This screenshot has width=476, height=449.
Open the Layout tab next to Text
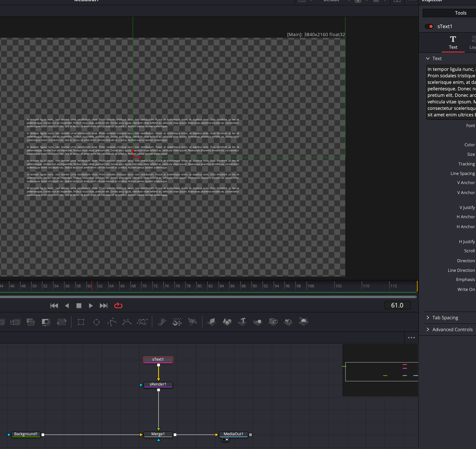(x=473, y=43)
